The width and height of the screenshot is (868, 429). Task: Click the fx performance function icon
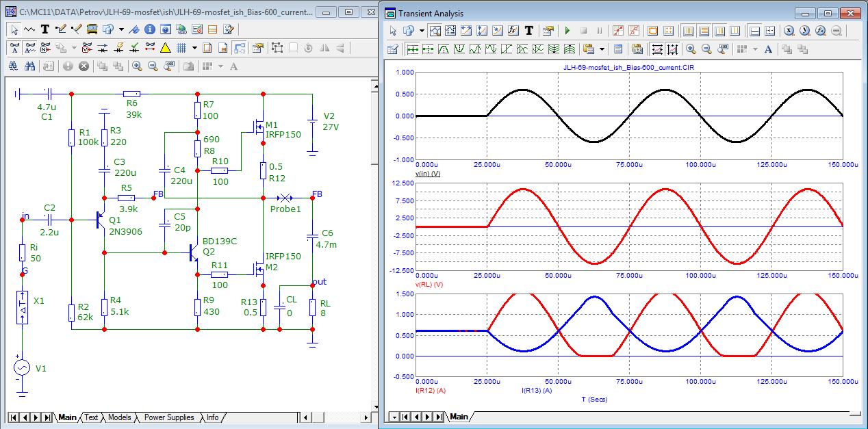(x=513, y=31)
